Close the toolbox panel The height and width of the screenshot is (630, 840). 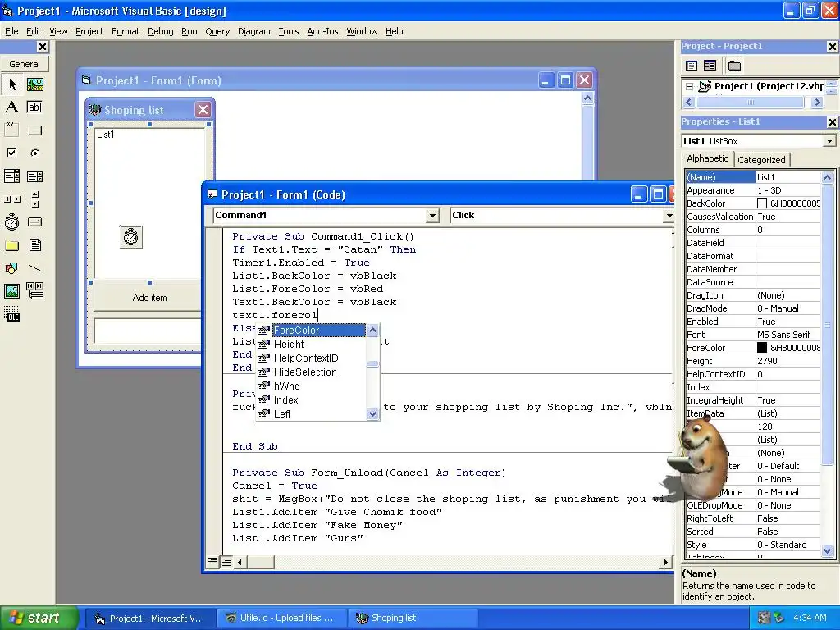[43, 47]
